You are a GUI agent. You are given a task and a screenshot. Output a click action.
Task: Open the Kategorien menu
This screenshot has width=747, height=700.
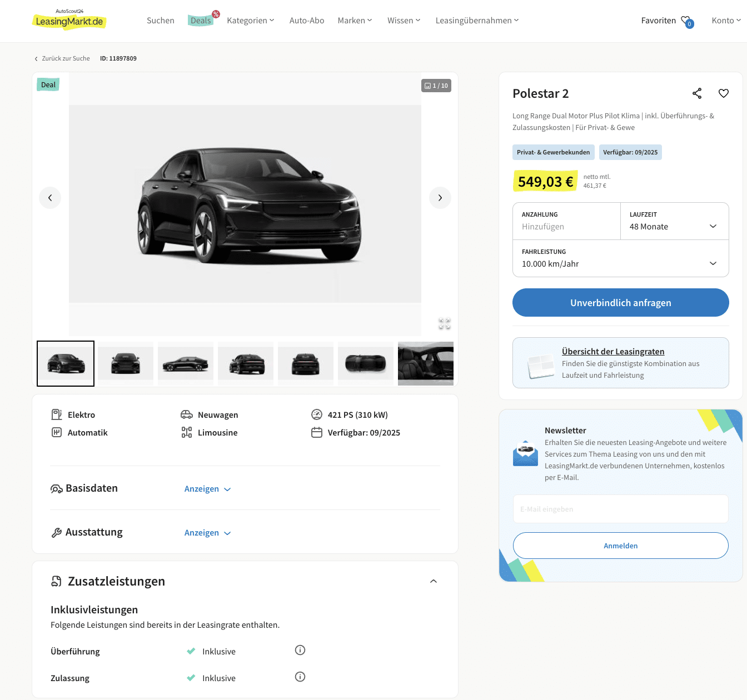click(x=251, y=21)
